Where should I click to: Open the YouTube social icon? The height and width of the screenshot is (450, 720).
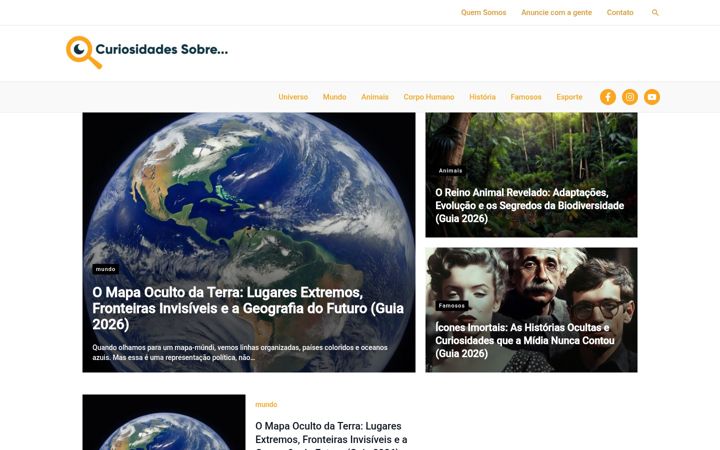[652, 97]
